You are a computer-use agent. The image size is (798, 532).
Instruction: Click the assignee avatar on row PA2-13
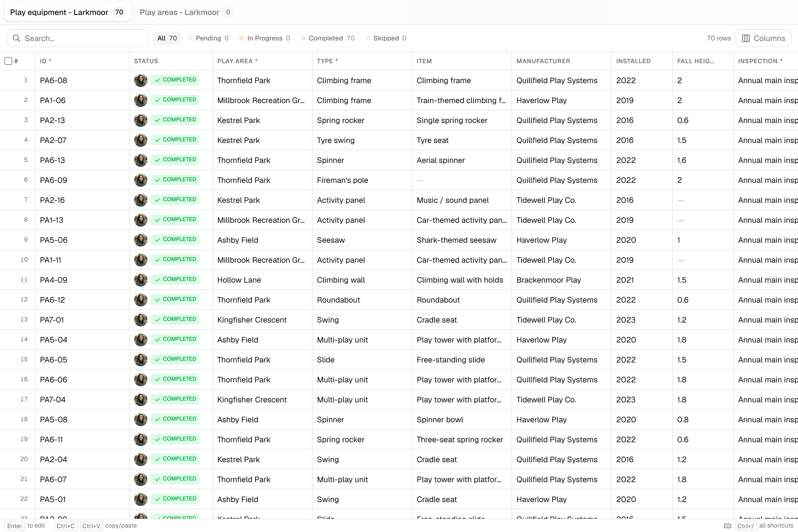pyautogui.click(x=140, y=121)
